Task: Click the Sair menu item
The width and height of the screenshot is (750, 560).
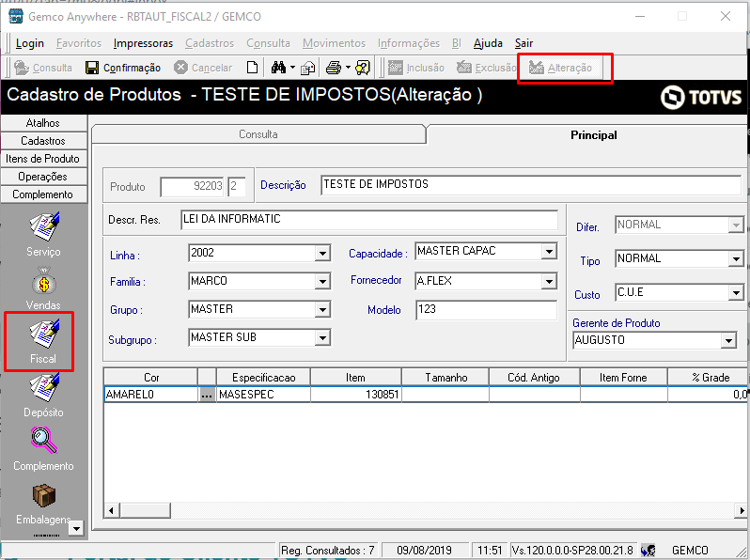Action: [x=523, y=43]
